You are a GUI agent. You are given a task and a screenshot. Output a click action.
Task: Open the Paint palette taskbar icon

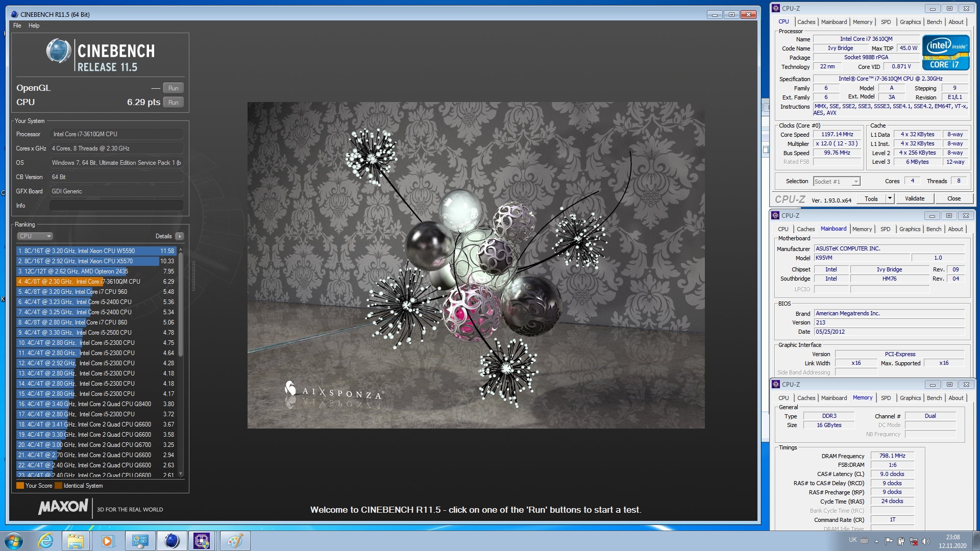click(x=235, y=541)
